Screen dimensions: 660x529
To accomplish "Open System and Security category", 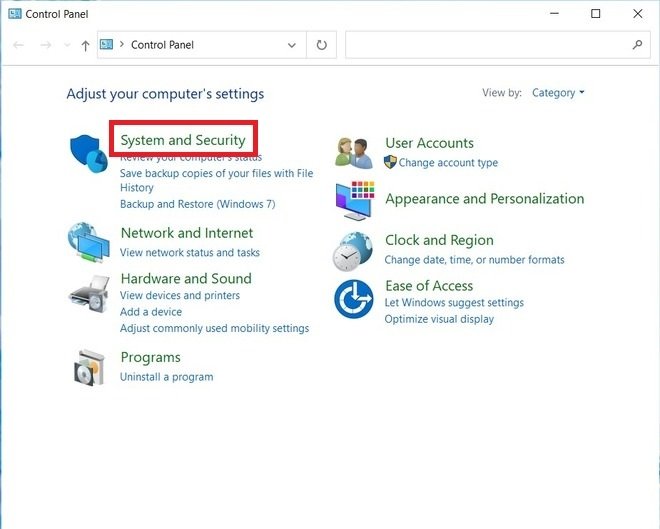I will [x=183, y=140].
